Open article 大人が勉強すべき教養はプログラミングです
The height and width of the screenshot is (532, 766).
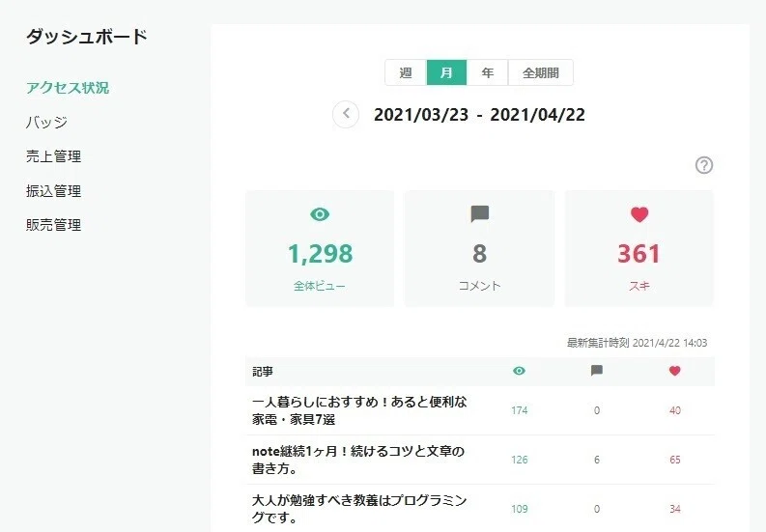pyautogui.click(x=359, y=509)
